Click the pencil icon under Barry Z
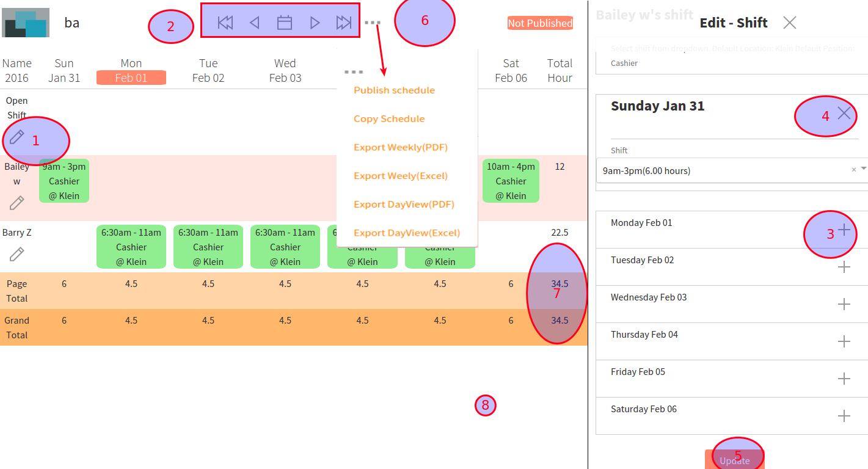The width and height of the screenshot is (868, 469). [16, 254]
